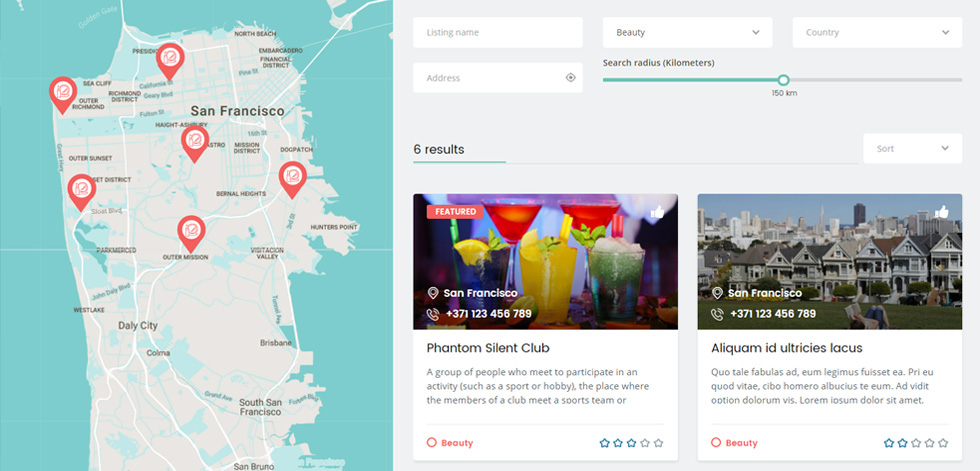Screen dimensions: 980x471
Task: Click the map pin near Castro
Action: 195,143
